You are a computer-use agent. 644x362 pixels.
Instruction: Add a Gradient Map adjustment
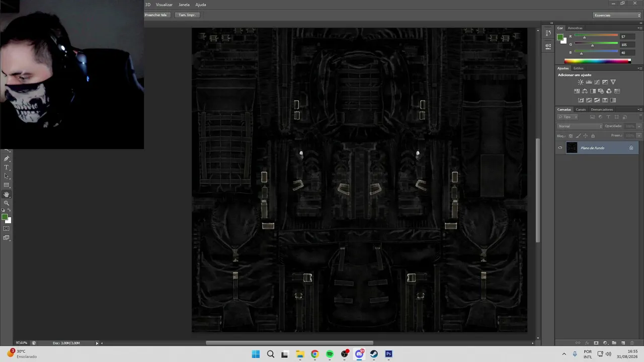click(x=613, y=100)
